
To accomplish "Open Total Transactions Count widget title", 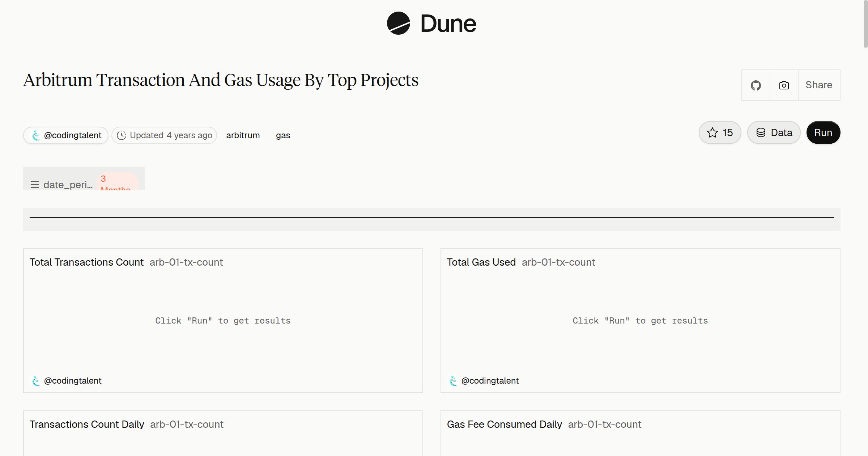I will click(86, 262).
